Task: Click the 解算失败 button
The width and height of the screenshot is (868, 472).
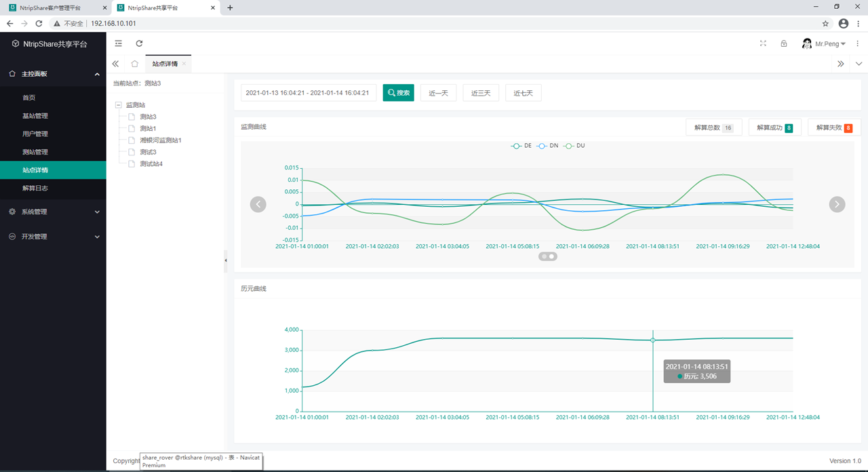Action: click(834, 127)
